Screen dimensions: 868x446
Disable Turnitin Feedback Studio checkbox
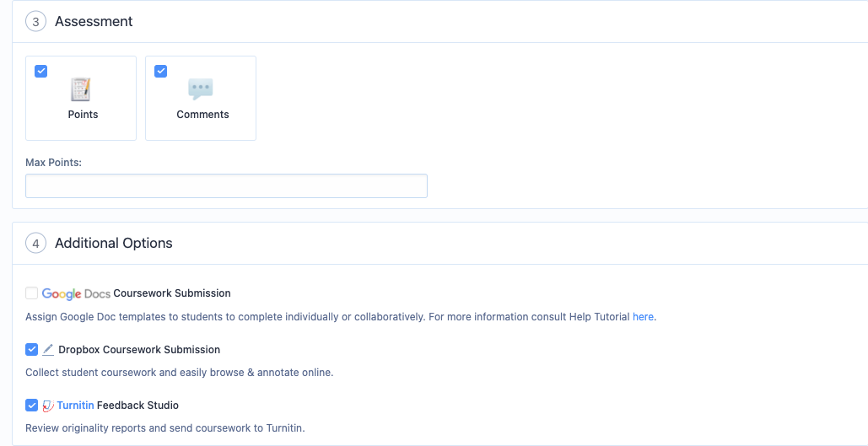(31, 406)
